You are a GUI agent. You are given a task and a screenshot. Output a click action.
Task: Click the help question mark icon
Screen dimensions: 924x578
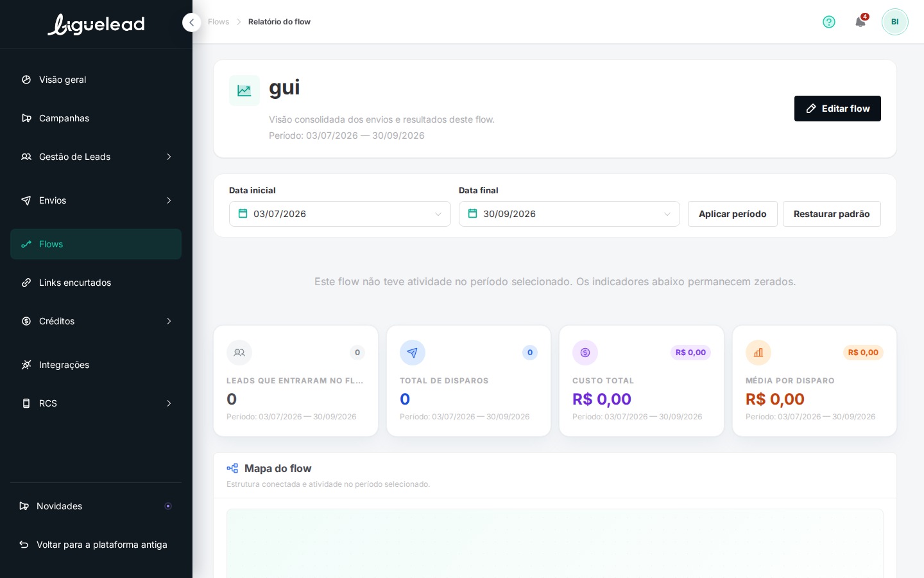click(829, 22)
